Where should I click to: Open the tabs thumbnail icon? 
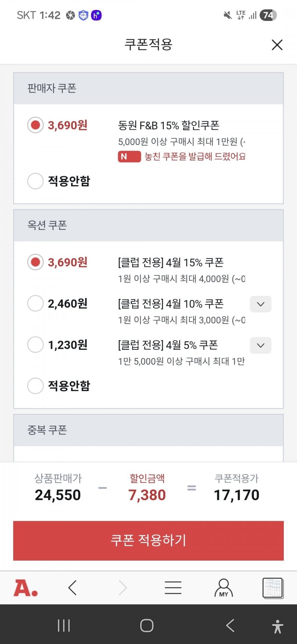pyautogui.click(x=273, y=588)
